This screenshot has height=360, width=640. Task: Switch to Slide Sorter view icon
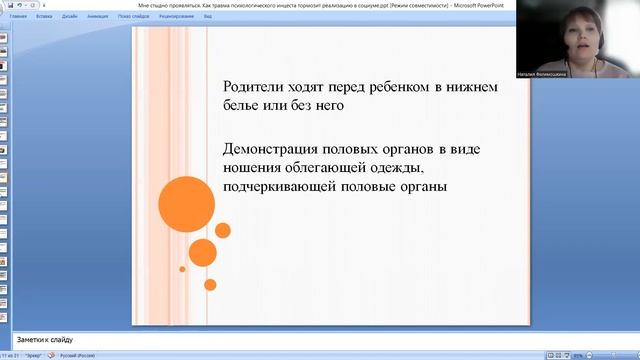point(558,356)
